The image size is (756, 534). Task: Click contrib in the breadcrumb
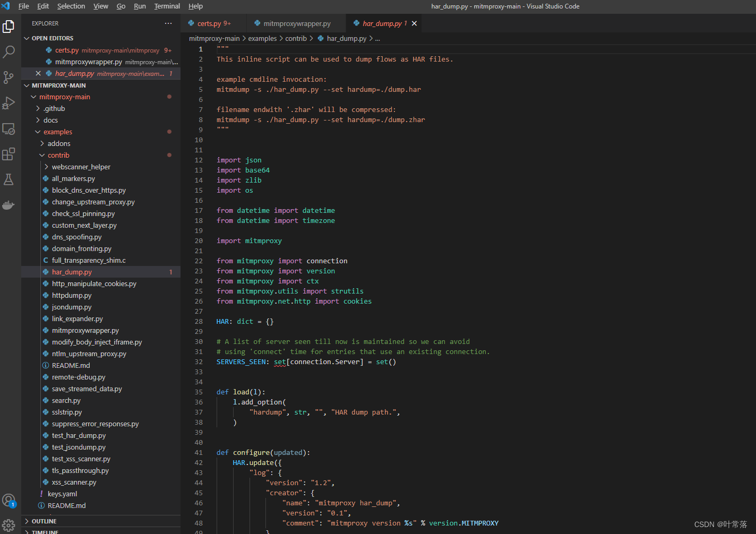click(x=296, y=39)
